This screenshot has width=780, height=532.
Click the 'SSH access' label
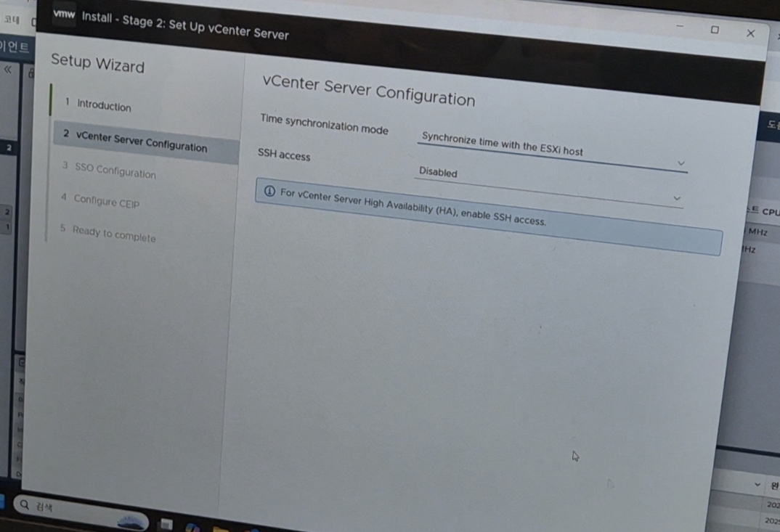point(284,155)
